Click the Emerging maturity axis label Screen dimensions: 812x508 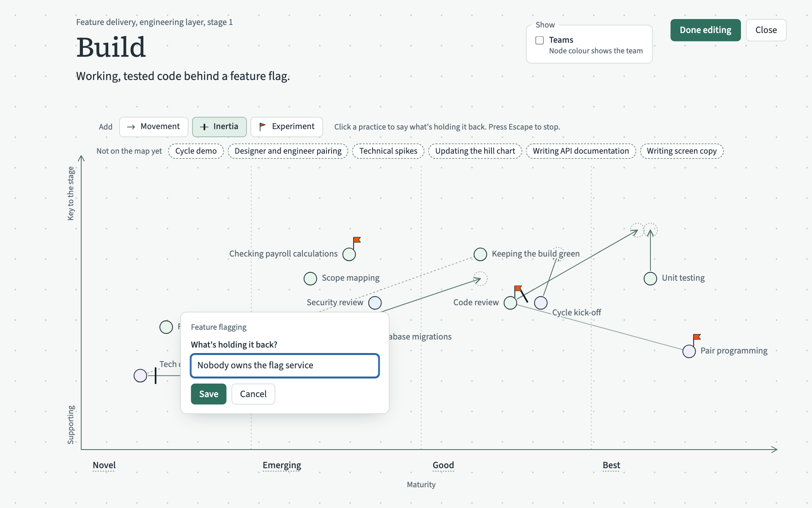pos(282,465)
